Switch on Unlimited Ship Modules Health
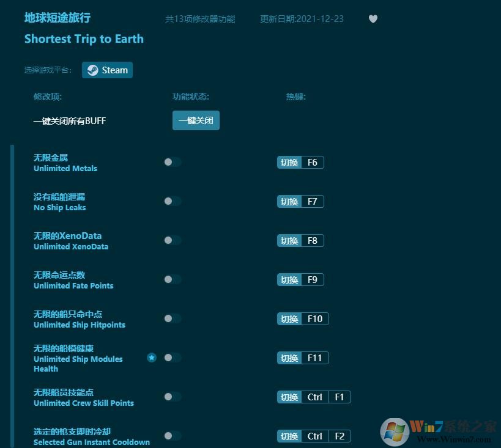This screenshot has height=448, width=501. (173, 358)
